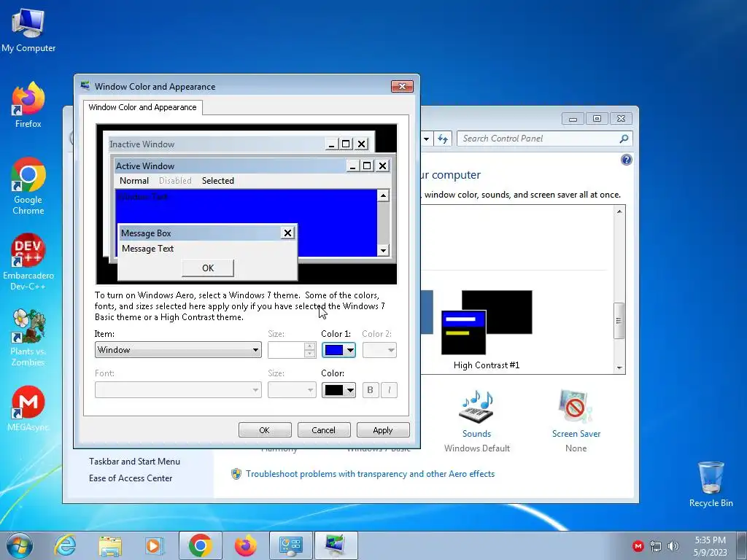Open the Windows Start orb
The width and height of the screenshot is (747, 560).
[x=20, y=545]
